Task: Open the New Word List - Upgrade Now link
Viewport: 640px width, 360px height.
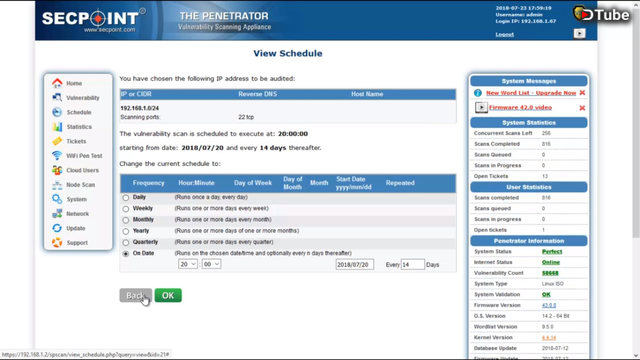Action: 531,93
